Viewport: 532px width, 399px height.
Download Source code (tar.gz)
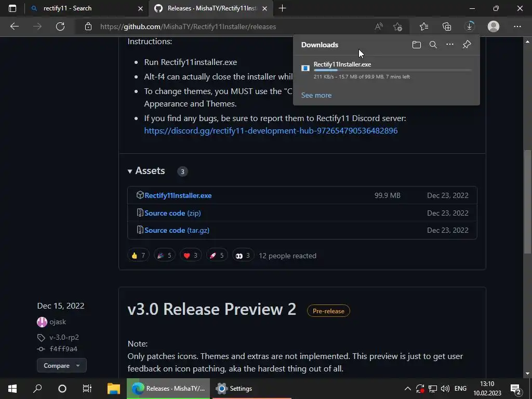(x=177, y=230)
